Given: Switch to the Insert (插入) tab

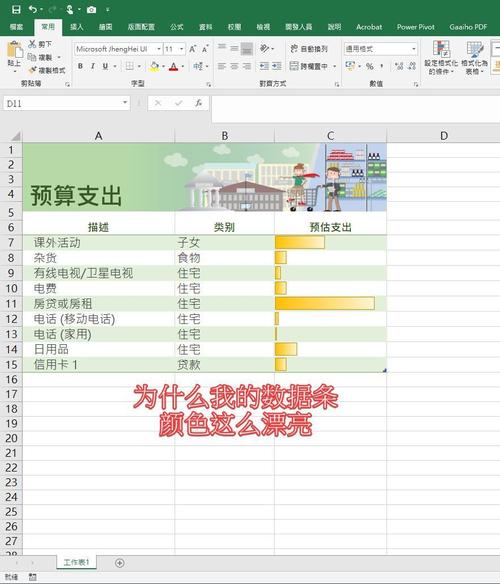Looking at the screenshot, I should pos(77,27).
